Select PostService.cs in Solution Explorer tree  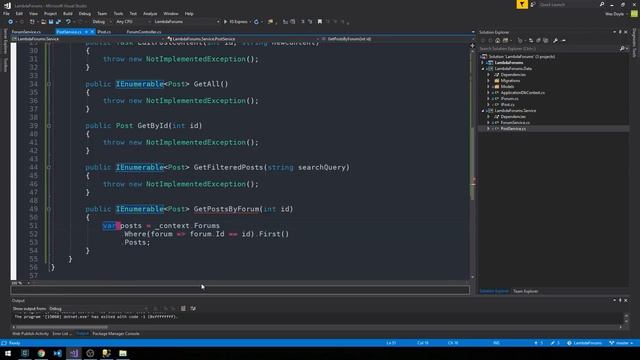tap(513, 129)
